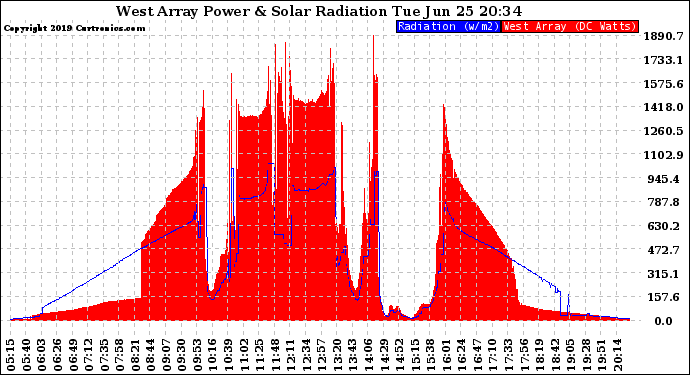Image resolution: width=690 pixels, height=375 pixels.
Task: Click the chart title 'West Array Power & Solar Radiation'
Action: pyautogui.click(x=251, y=11)
